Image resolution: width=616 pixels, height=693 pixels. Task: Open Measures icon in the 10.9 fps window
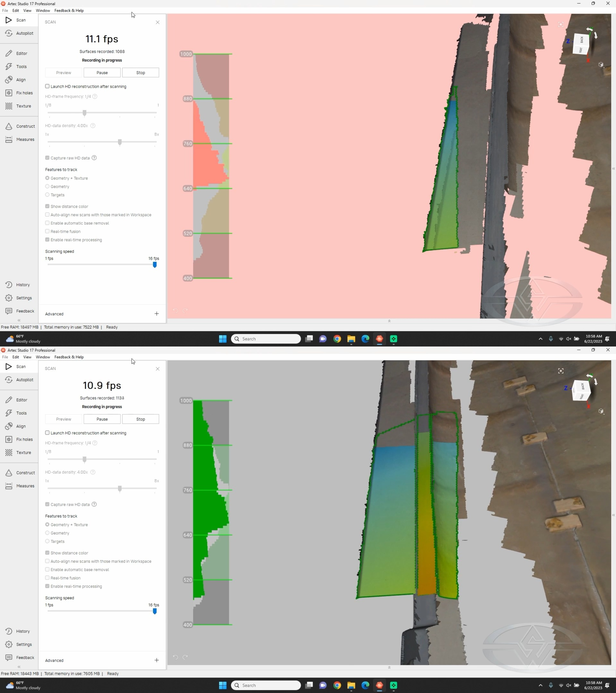9,486
